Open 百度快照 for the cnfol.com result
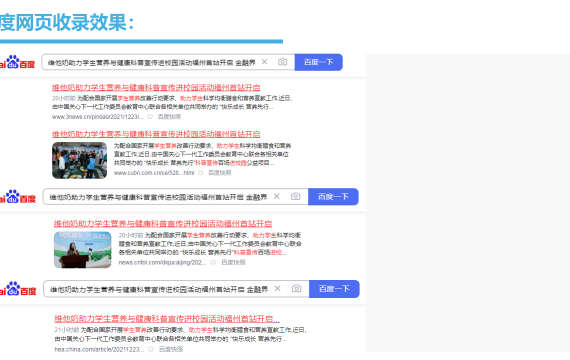 click(x=233, y=262)
